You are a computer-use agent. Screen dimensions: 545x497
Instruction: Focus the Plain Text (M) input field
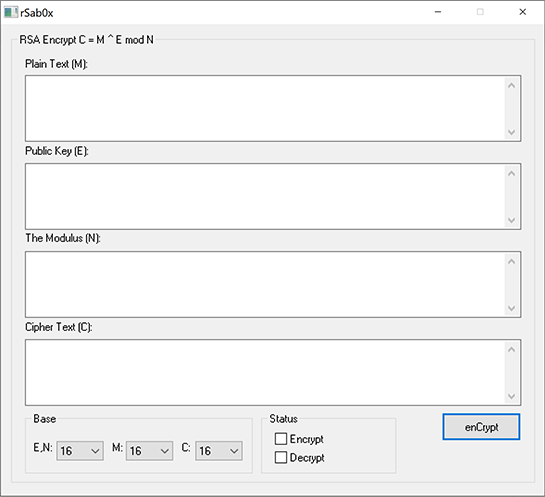pyautogui.click(x=265, y=108)
